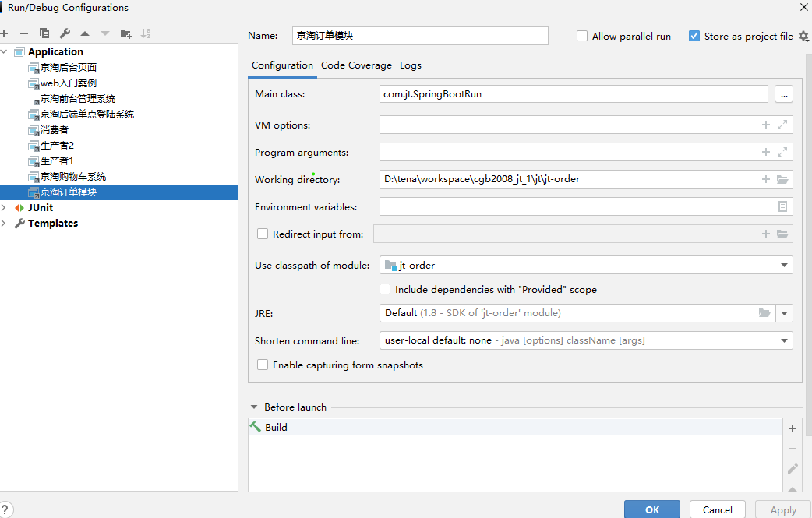
Task: Click the Cancel button
Action: pyautogui.click(x=717, y=509)
